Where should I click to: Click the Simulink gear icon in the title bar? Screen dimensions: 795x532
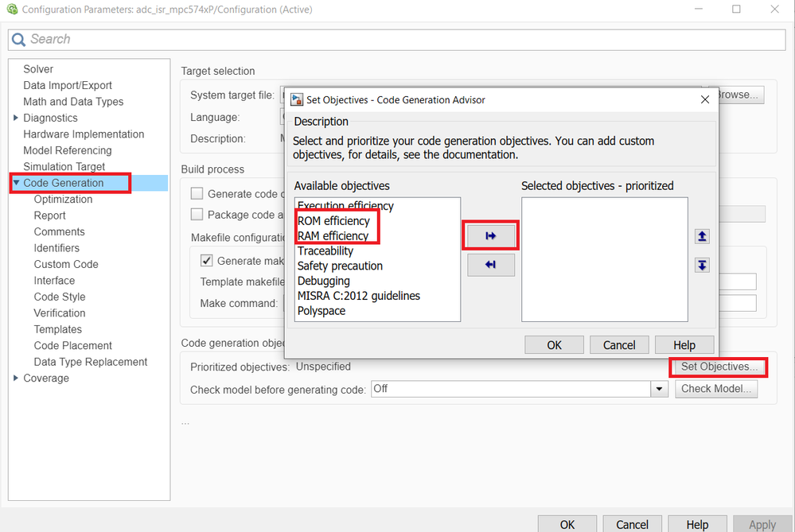click(14, 10)
